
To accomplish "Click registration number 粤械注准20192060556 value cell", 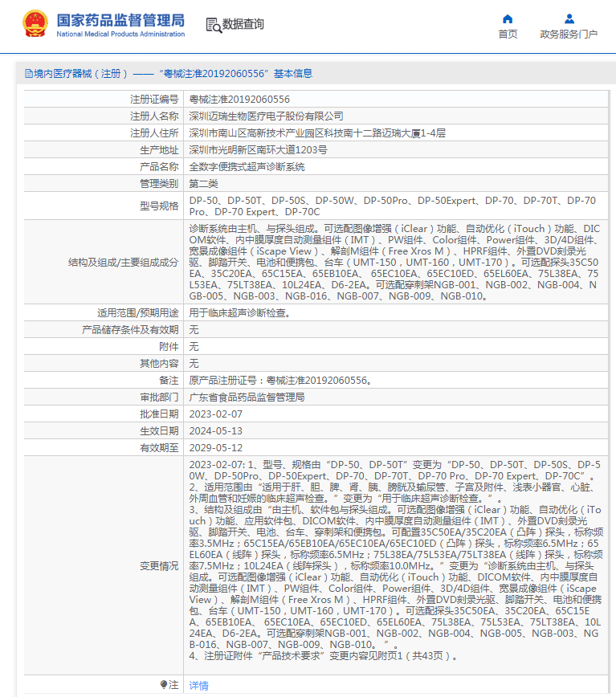I will (239, 100).
